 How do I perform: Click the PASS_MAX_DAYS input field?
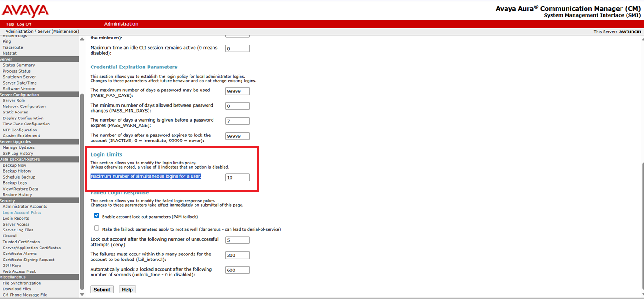coord(237,91)
